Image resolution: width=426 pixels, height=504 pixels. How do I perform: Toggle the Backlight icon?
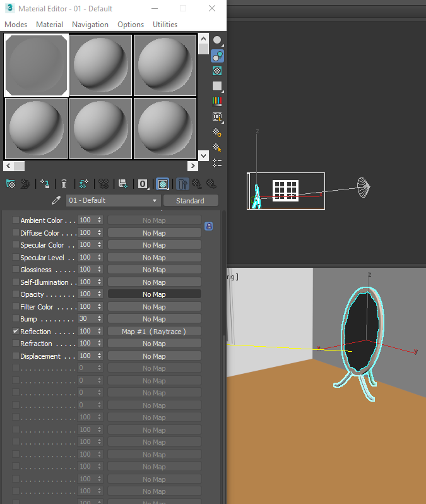217,56
